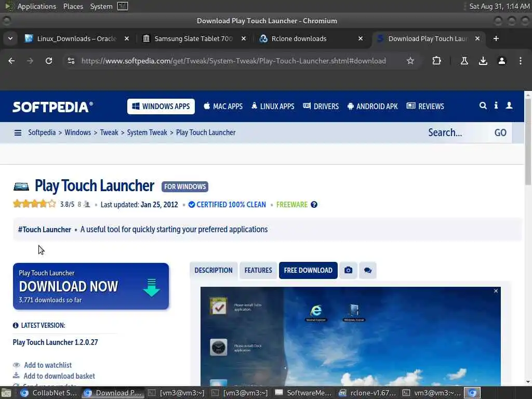Open the Chromium profile avatar

502,61
